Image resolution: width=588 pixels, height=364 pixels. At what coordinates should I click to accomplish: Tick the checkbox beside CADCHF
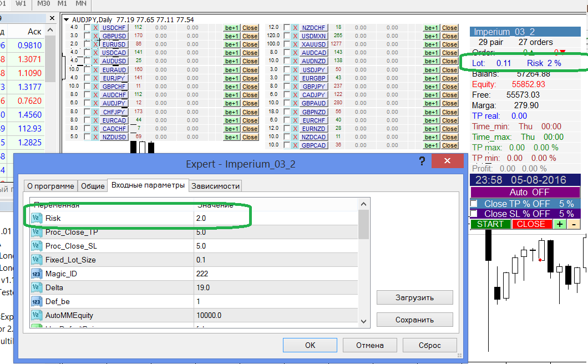(x=87, y=129)
